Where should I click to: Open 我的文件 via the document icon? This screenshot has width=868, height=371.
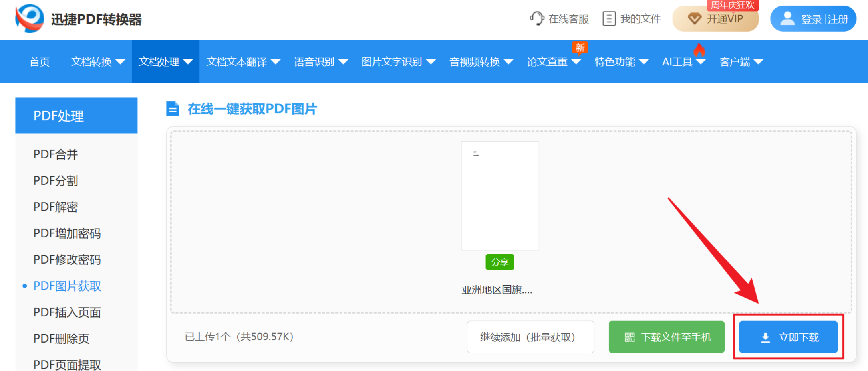coord(609,18)
